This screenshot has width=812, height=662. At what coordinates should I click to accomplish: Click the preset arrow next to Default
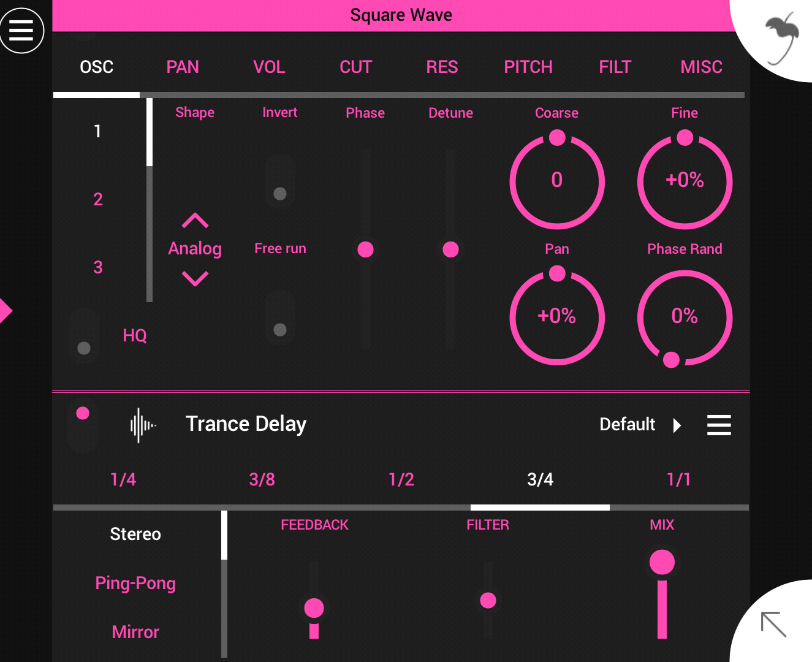coord(677,425)
